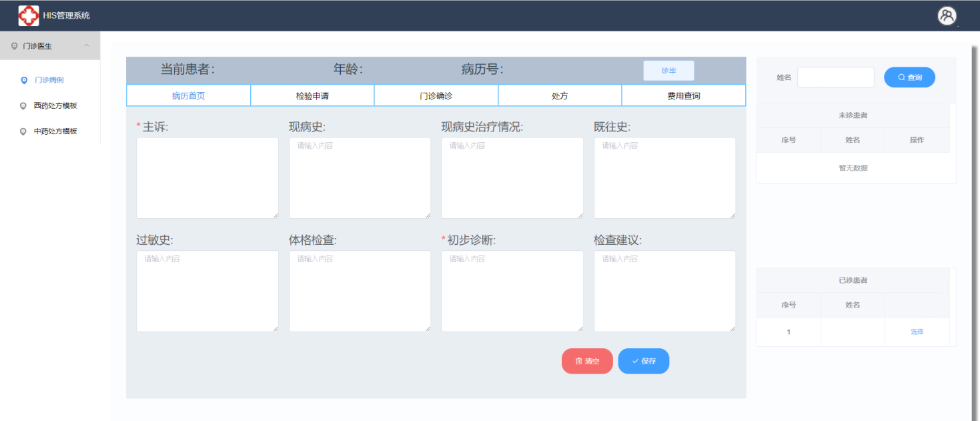Click into the 初步诊断 text area
Viewport: 980px width, 421px height.
pyautogui.click(x=512, y=291)
